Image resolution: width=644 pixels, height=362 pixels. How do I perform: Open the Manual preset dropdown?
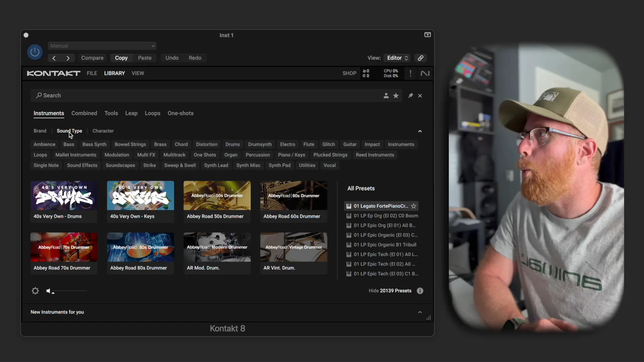[x=102, y=46]
